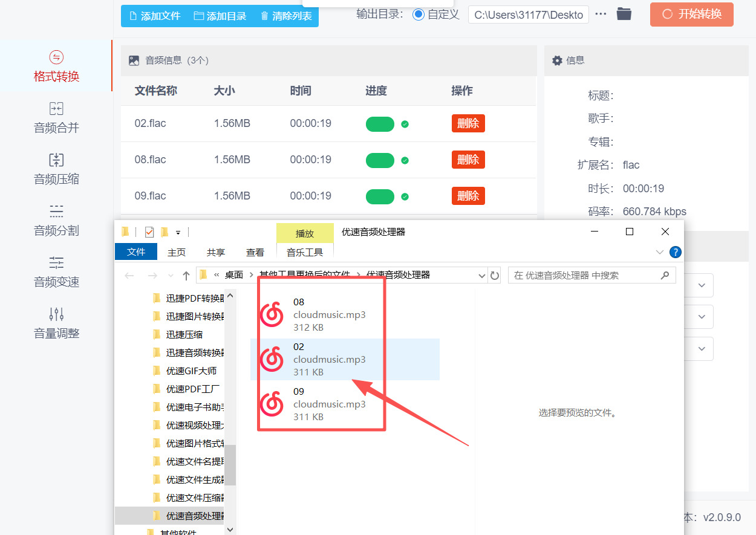
Task: Click the green check icon for 02.flac
Action: click(x=405, y=124)
